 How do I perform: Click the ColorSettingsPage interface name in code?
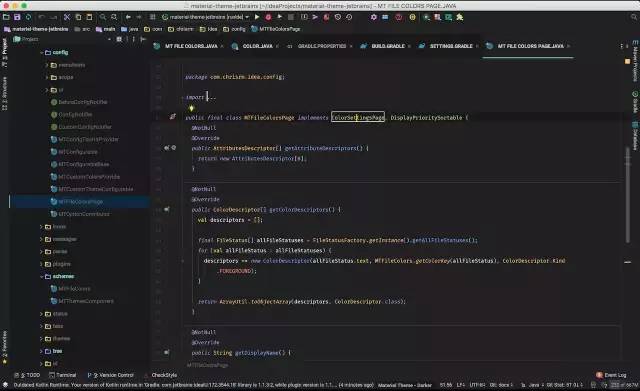coord(358,118)
